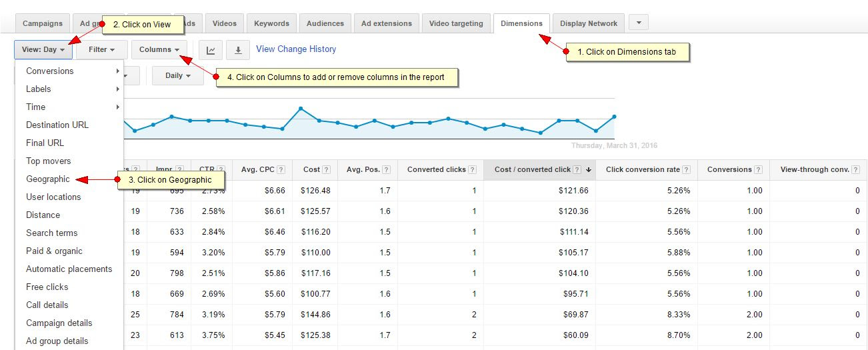This screenshot has width=868, height=350.
Task: Switch to the Display Network tab
Action: [589, 23]
